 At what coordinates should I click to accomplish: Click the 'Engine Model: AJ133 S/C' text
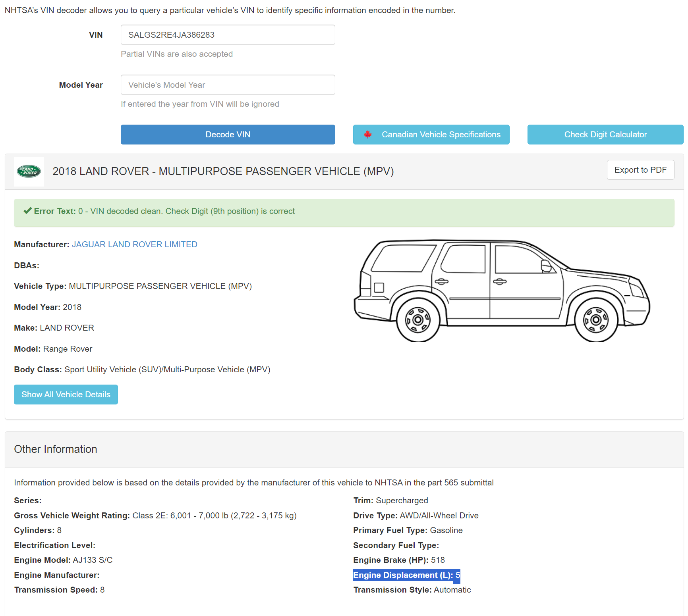[63, 560]
